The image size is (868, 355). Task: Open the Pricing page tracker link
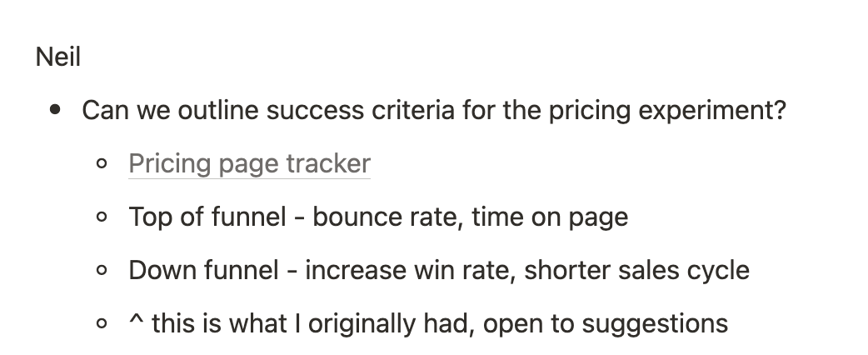pyautogui.click(x=249, y=163)
